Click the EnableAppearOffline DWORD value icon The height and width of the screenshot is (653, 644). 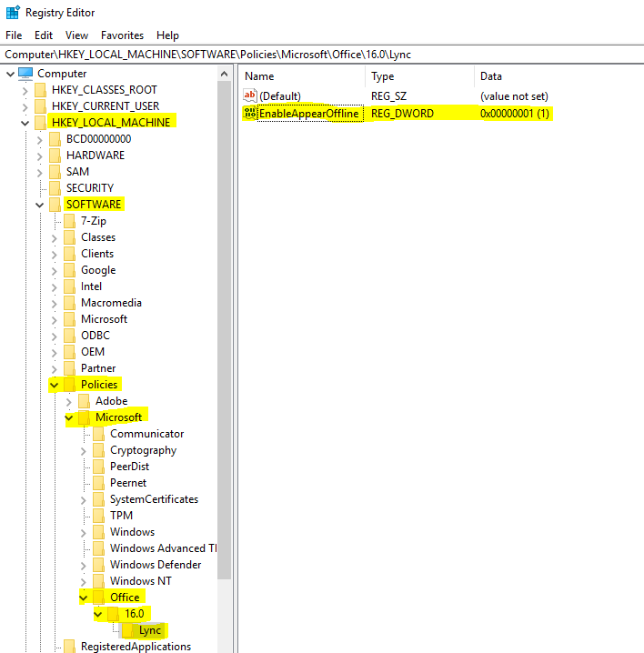(x=250, y=114)
